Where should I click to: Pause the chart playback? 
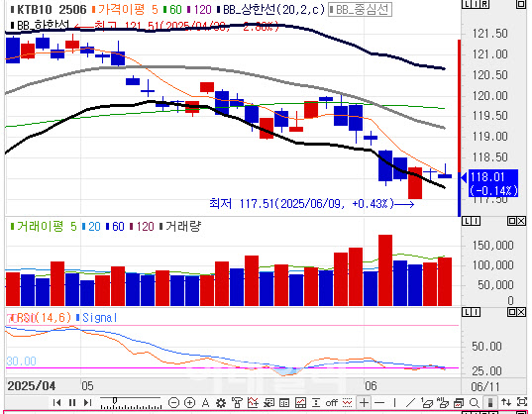coord(72,403)
